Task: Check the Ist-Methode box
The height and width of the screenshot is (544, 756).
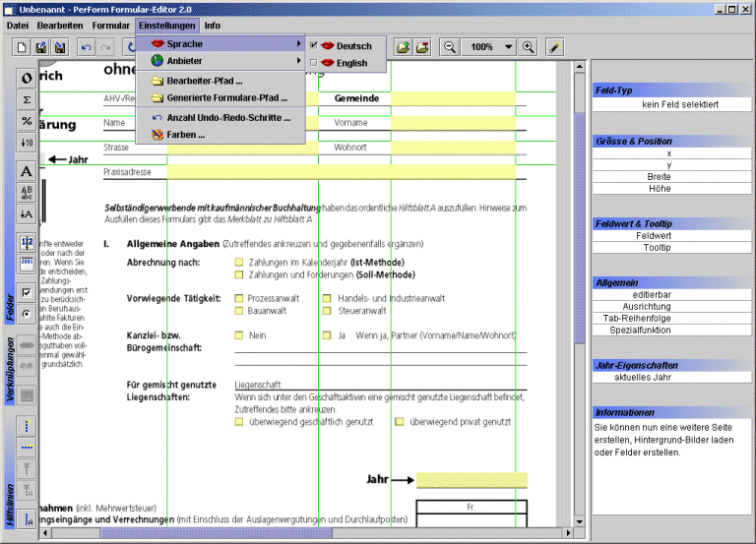Action: coord(238,262)
